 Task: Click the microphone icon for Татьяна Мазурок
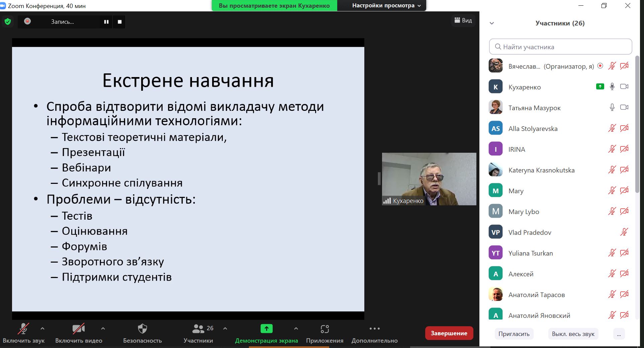pyautogui.click(x=612, y=107)
